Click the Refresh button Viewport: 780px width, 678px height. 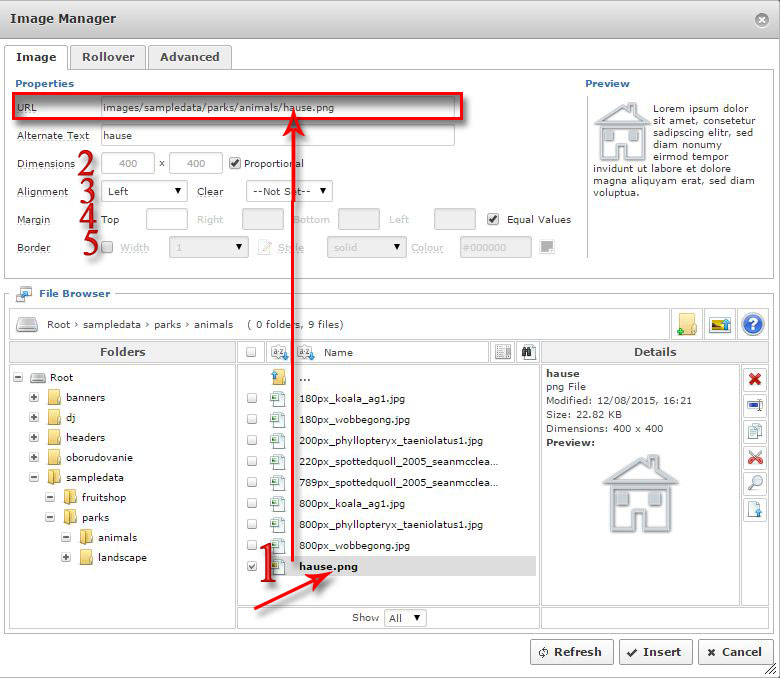click(x=571, y=652)
